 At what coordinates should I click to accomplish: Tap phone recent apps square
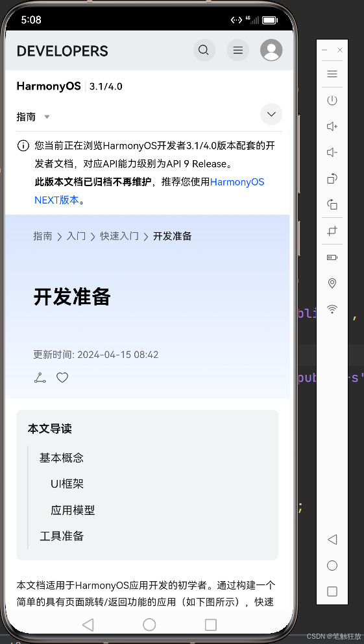(211, 625)
